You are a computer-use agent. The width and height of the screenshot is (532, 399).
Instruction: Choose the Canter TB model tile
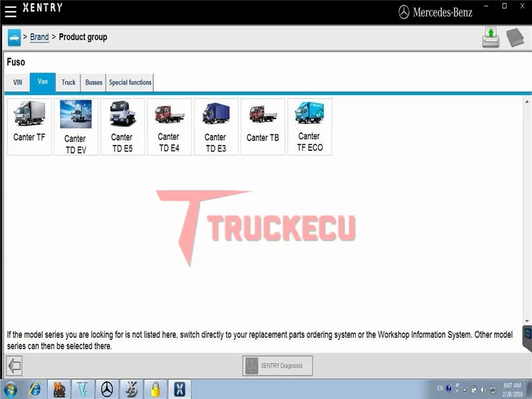(263, 127)
